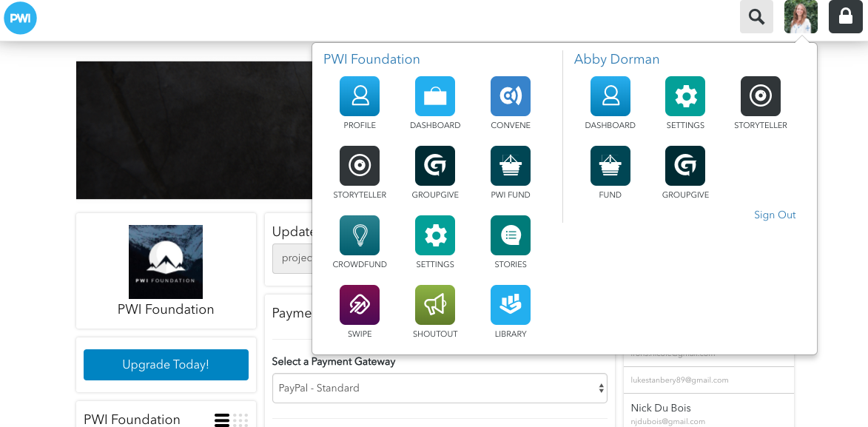This screenshot has width=868, height=427.
Task: Open PWI Foundation GroupGive app
Action: (435, 167)
